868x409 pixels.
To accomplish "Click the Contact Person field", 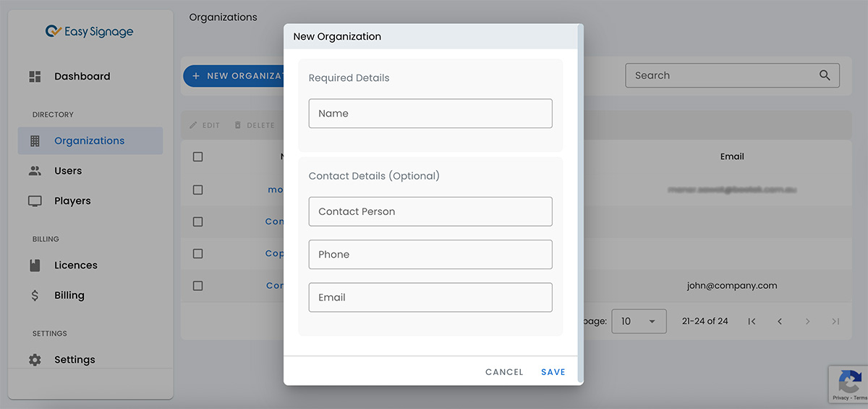I will [x=430, y=211].
